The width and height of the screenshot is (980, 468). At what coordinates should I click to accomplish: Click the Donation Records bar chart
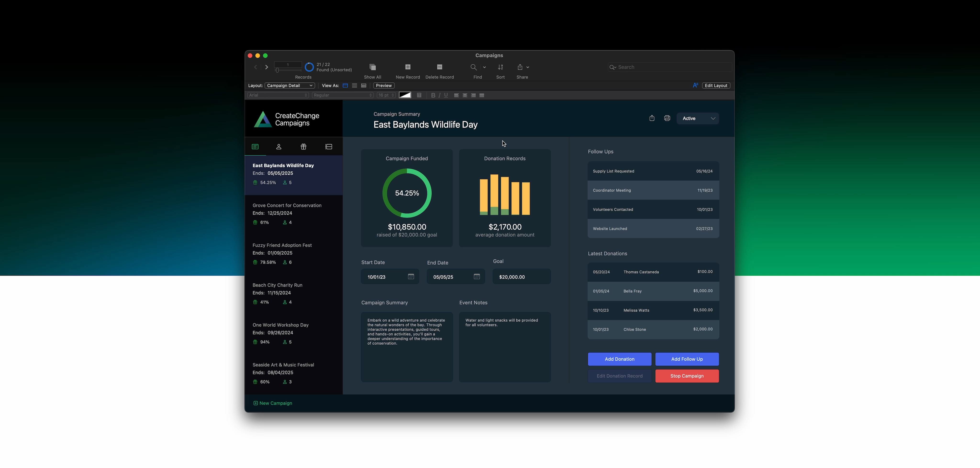pyautogui.click(x=504, y=194)
